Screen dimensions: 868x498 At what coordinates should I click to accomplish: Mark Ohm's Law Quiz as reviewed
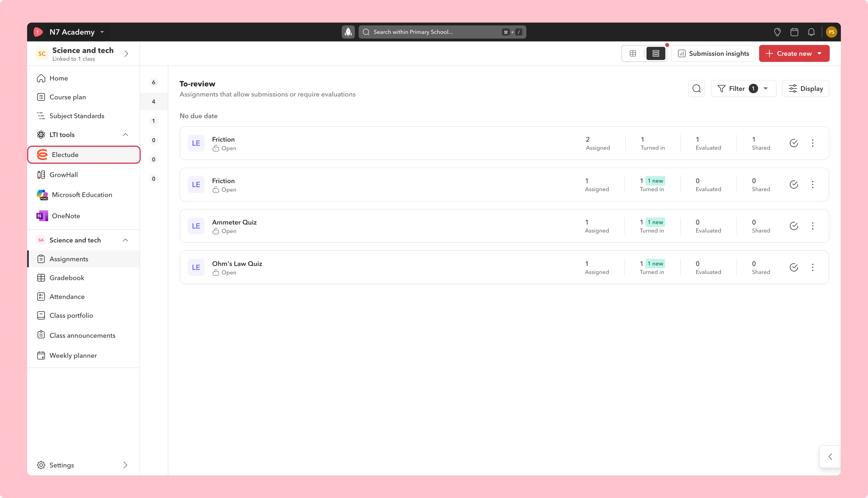point(794,267)
